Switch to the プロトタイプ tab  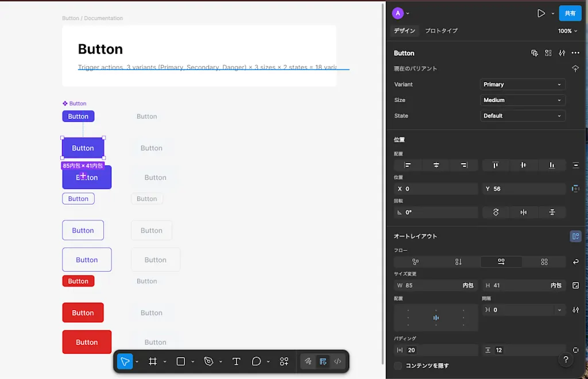441,31
